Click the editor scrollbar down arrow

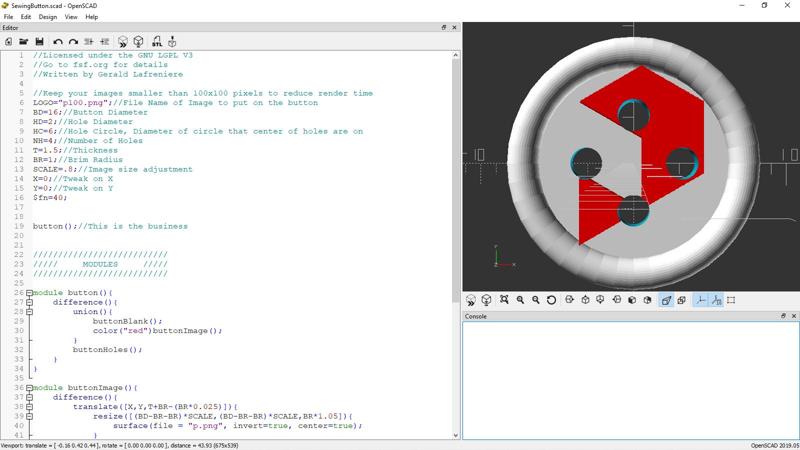[x=456, y=435]
